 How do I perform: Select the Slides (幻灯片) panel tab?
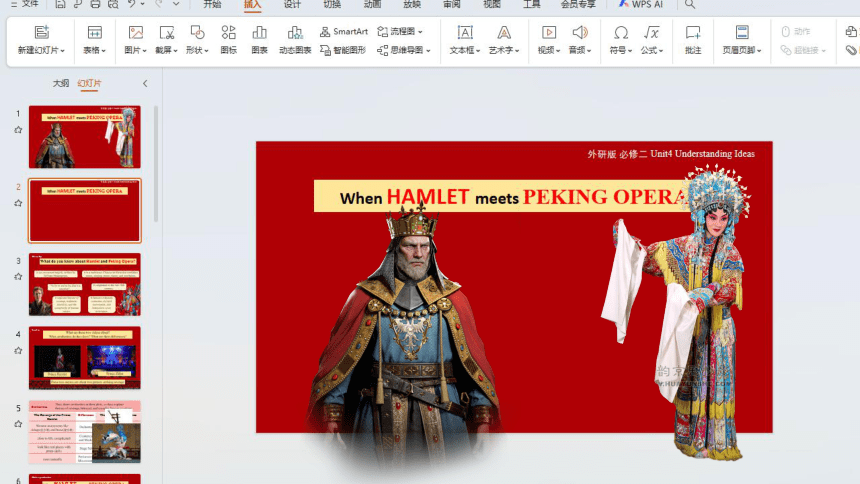pos(89,83)
